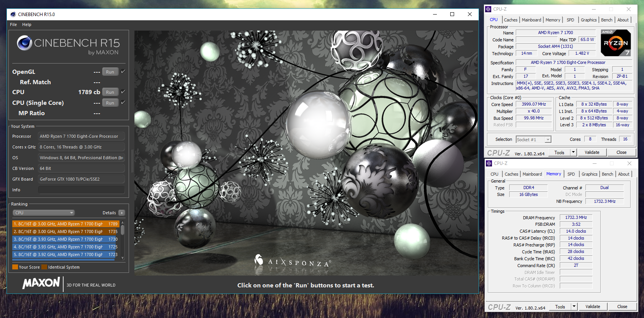This screenshot has width=644, height=318.
Task: Toggle the CPU test checkbox
Action: [x=123, y=92]
